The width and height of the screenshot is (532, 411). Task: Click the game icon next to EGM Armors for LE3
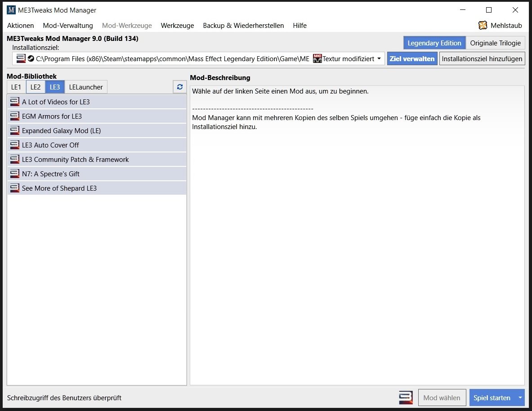pyautogui.click(x=14, y=116)
